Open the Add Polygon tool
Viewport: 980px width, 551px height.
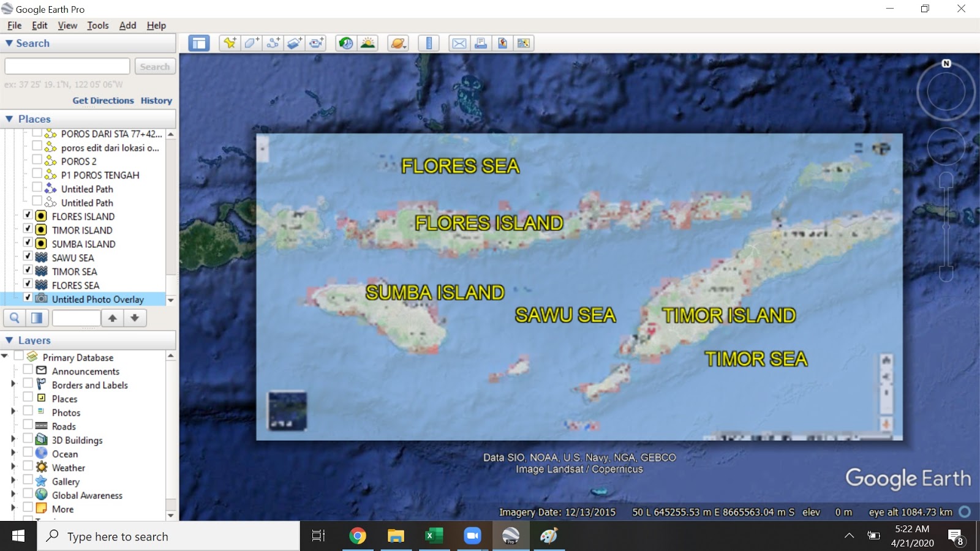click(251, 43)
